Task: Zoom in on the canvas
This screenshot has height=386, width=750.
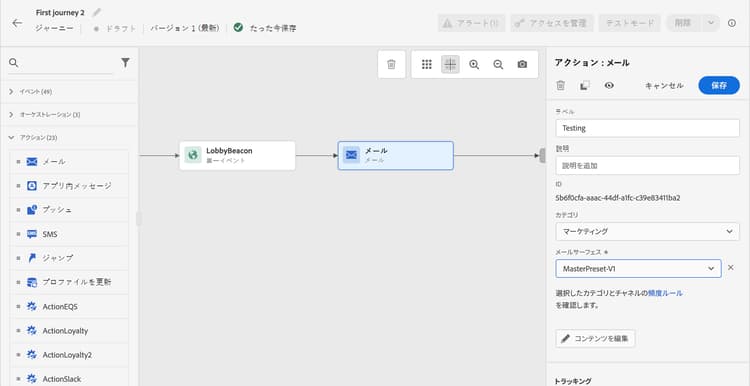Action: pos(474,64)
